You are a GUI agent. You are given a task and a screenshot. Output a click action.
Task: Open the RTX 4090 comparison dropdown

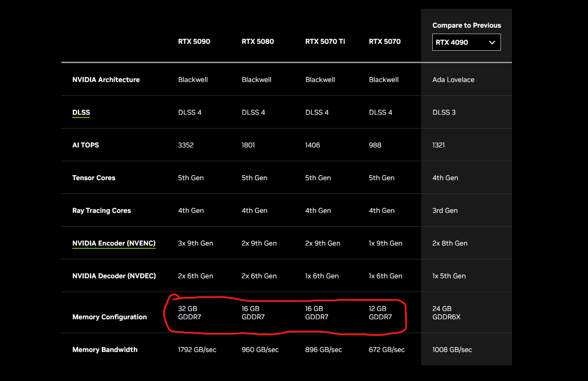pos(466,42)
